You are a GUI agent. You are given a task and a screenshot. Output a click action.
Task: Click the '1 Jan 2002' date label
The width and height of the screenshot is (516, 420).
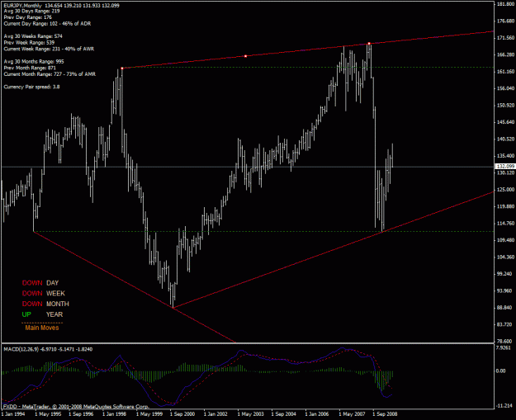(x=215, y=414)
